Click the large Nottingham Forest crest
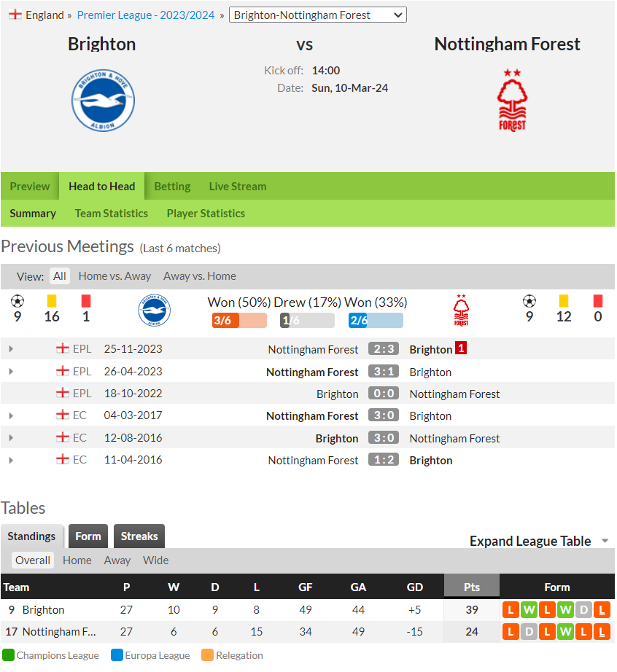The height and width of the screenshot is (672, 617). 512,100
